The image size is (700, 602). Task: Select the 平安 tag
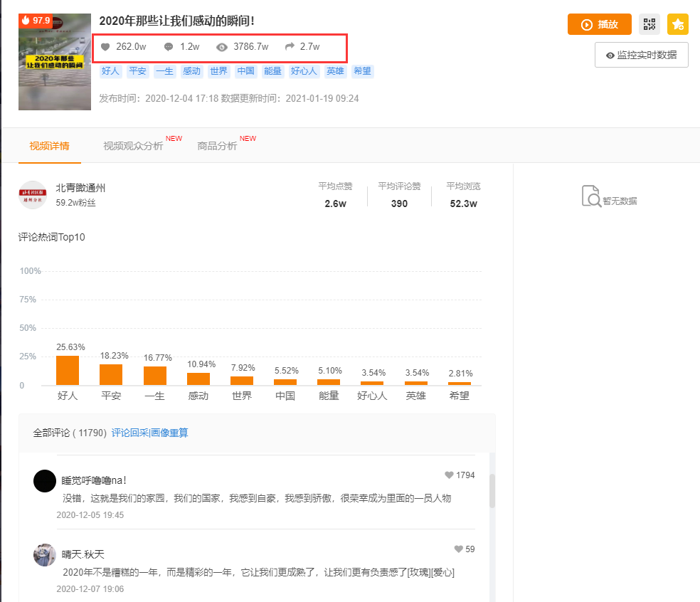137,71
